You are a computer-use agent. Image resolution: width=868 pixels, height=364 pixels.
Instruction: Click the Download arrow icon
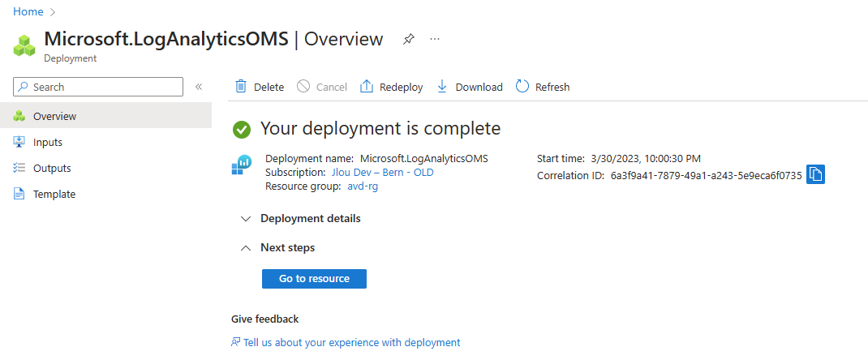point(442,87)
